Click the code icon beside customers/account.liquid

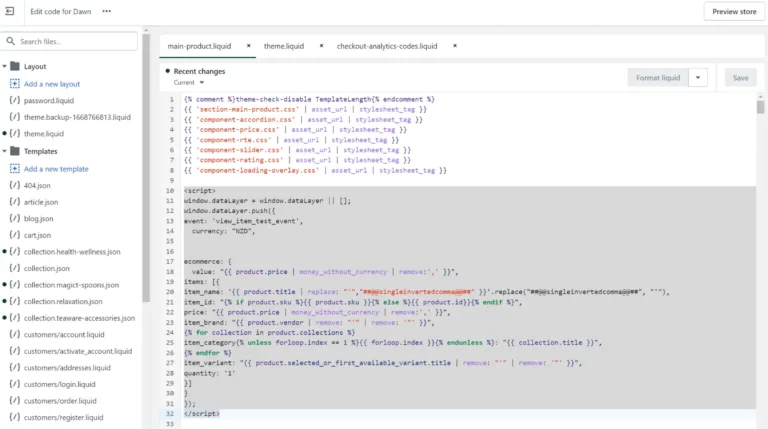(15, 334)
